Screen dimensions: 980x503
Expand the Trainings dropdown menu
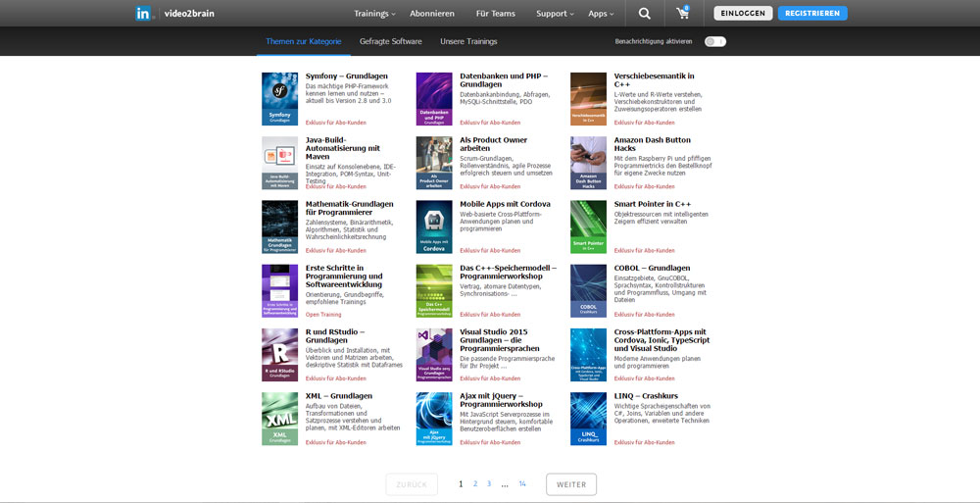coord(374,13)
